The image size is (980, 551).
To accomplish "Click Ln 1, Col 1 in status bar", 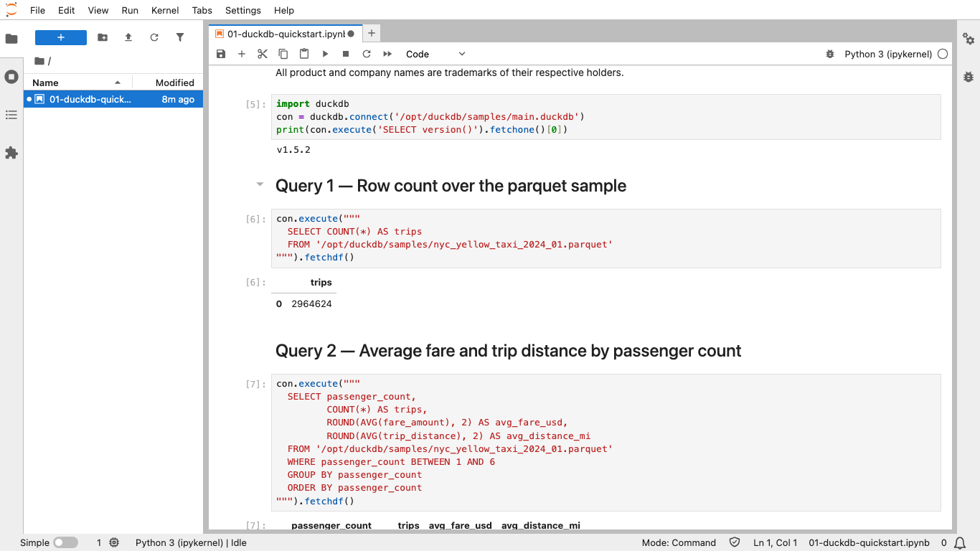I will (776, 542).
